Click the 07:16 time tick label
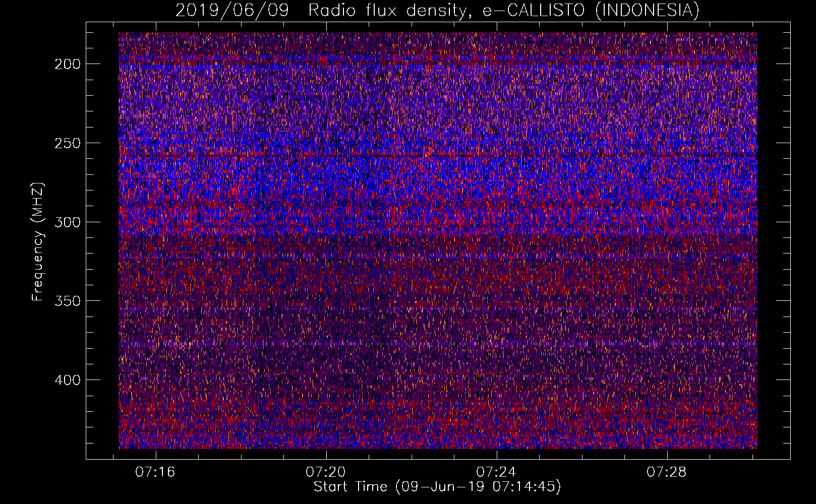The image size is (816, 504). tap(155, 472)
